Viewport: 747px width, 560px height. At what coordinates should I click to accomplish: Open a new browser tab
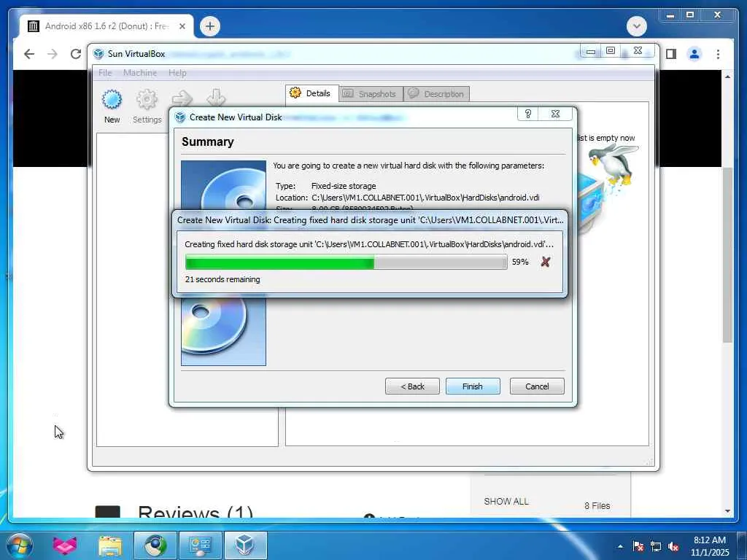[x=210, y=26]
